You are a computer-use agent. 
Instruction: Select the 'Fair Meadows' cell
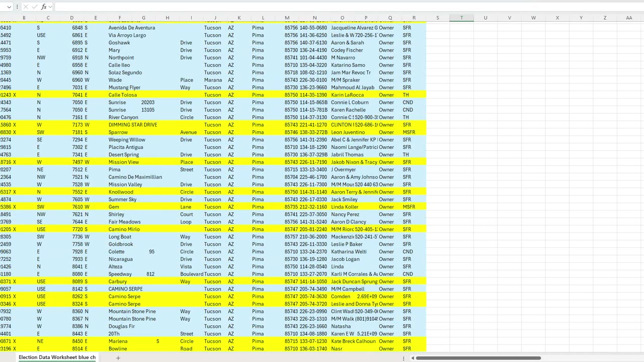click(125, 222)
